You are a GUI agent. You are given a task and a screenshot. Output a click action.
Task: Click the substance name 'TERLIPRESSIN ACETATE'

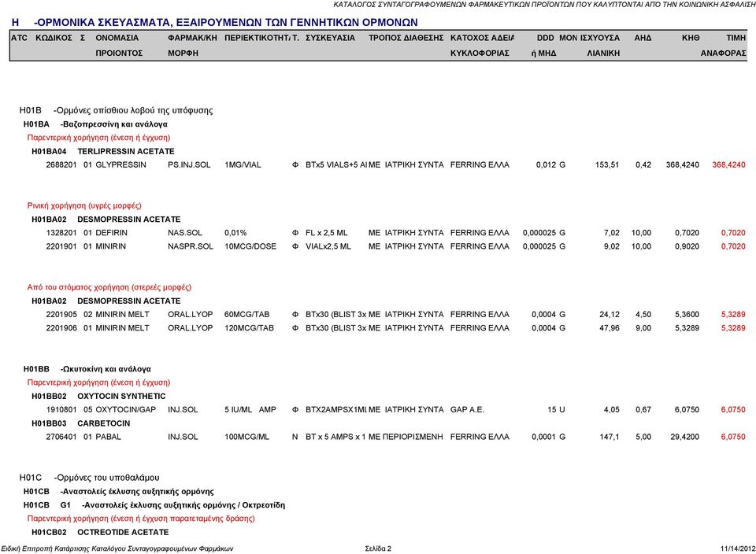[x=126, y=151]
